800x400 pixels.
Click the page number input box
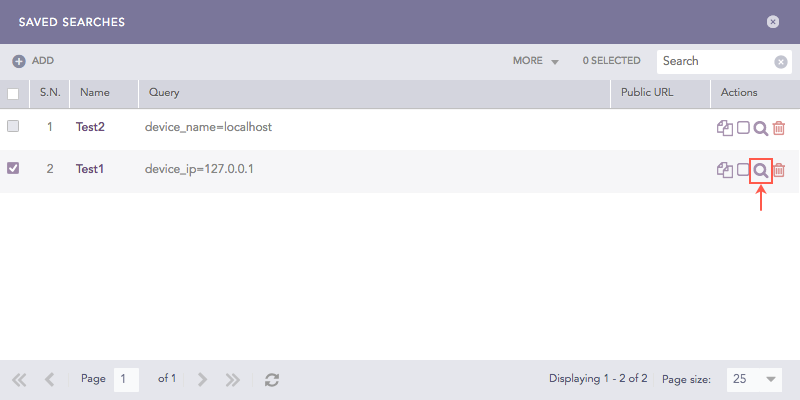[x=126, y=380]
